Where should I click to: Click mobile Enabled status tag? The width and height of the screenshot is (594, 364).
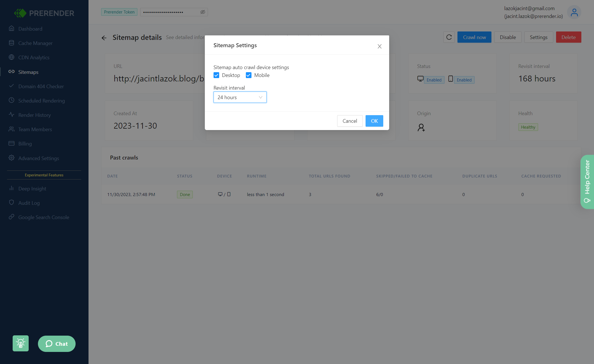coord(464,80)
